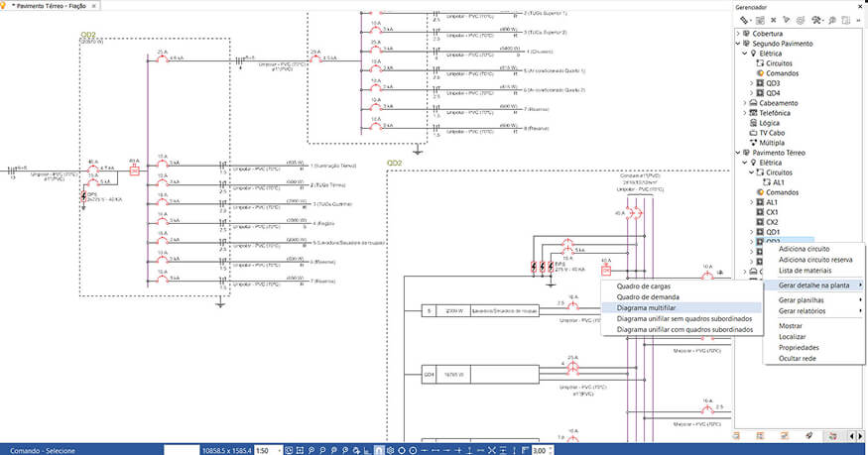Toggle the highlighted magnet snap icon in status bar
Viewport: 868px width, 455px height.
379,451
